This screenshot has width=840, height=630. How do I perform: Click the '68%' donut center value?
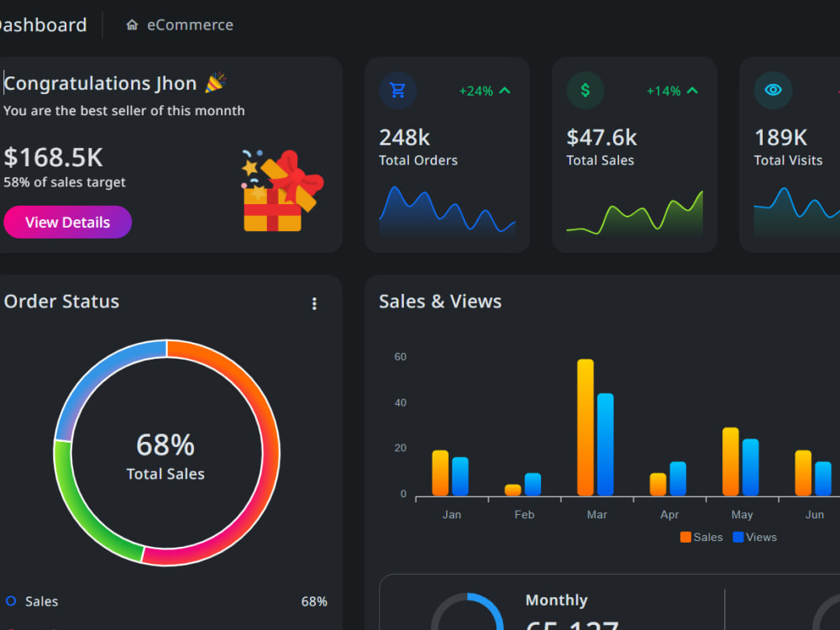tap(165, 445)
